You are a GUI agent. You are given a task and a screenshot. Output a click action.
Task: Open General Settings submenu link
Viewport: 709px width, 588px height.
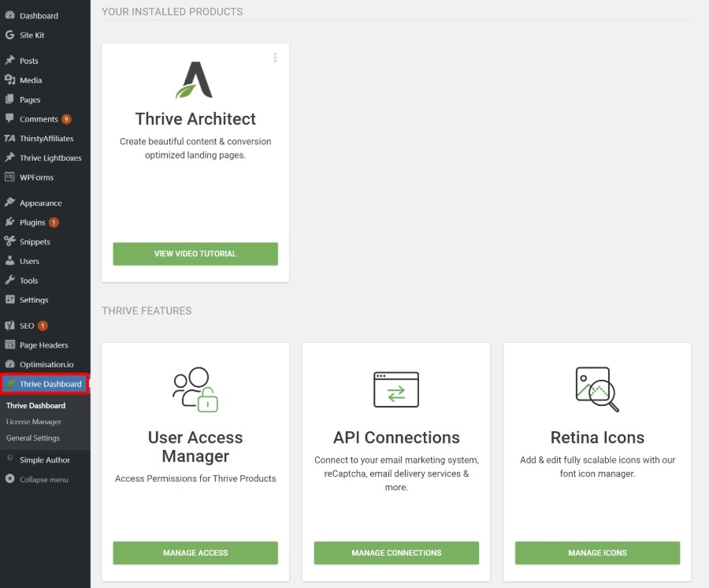(x=33, y=438)
